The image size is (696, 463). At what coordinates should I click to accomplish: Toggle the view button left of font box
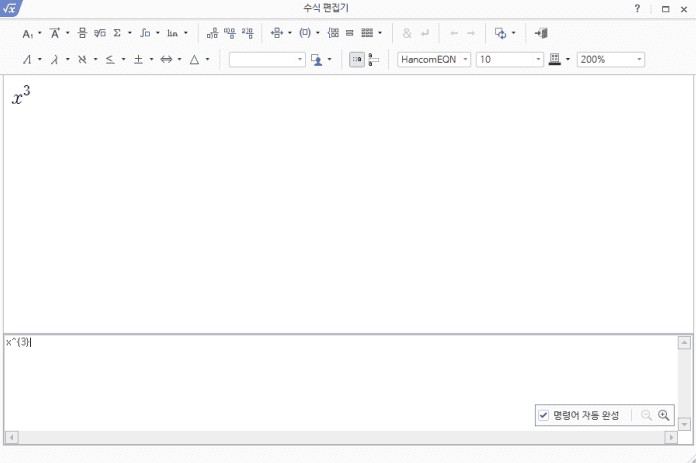[x=373, y=60]
